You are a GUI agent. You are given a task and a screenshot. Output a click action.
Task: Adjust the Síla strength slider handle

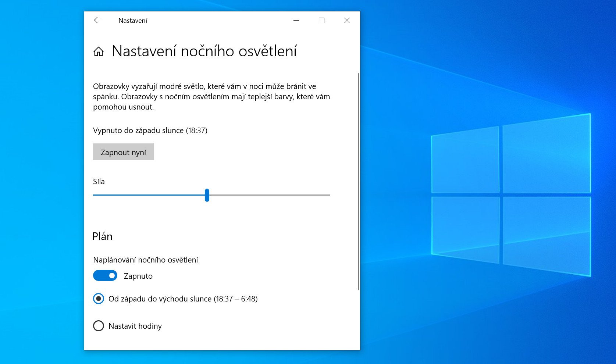click(x=207, y=195)
